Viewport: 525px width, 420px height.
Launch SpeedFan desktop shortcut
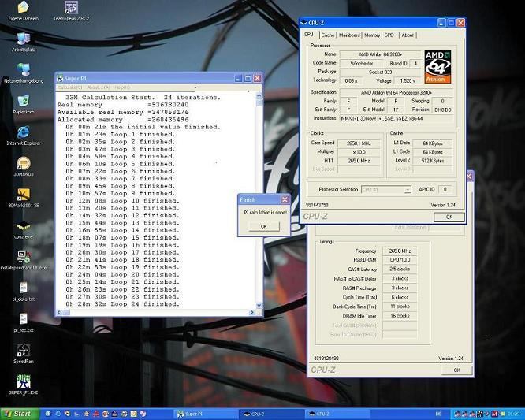[23, 353]
